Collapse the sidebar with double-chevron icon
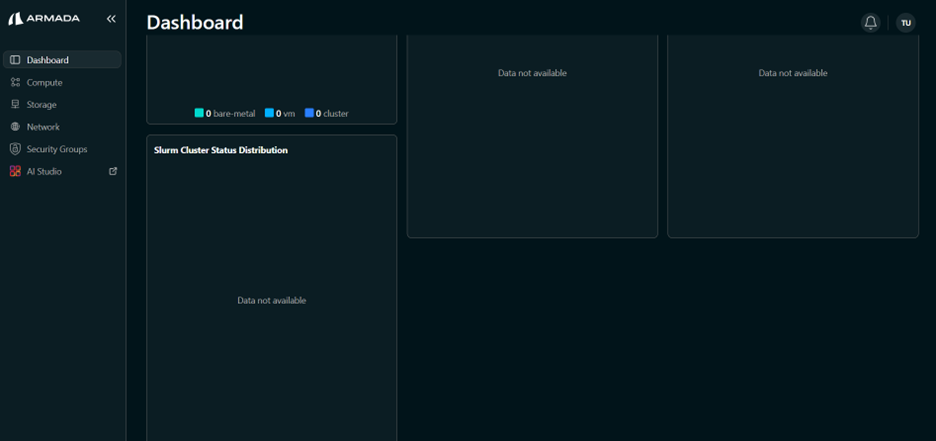Image resolution: width=936 pixels, height=441 pixels. pyautogui.click(x=111, y=19)
